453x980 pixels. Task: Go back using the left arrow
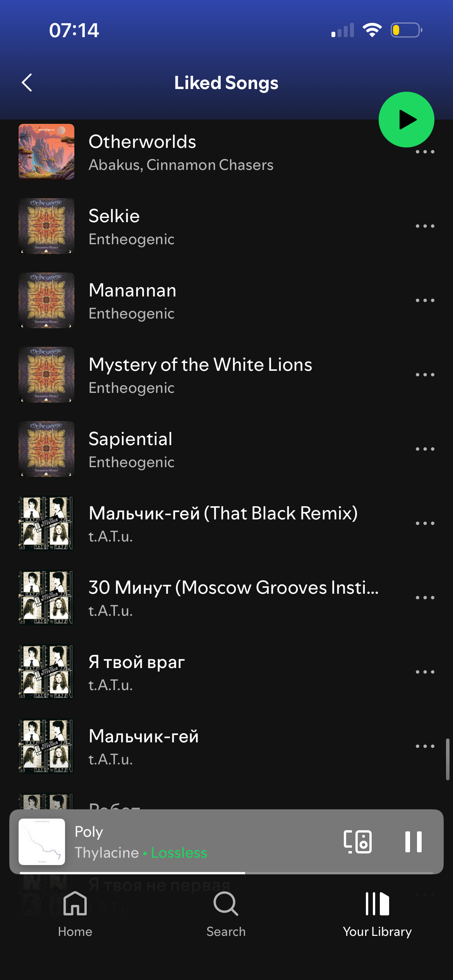pyautogui.click(x=27, y=82)
